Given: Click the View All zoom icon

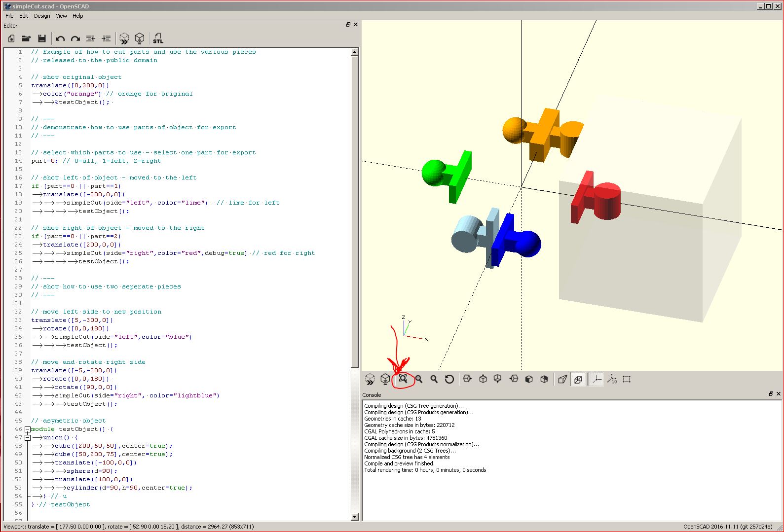Looking at the screenshot, I should pos(403,379).
